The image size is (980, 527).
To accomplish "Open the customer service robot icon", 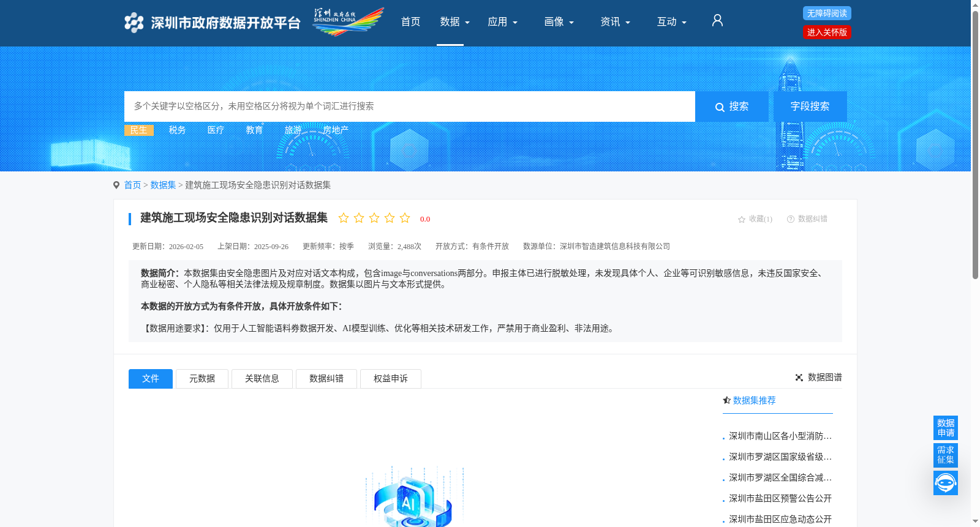I will 946,483.
